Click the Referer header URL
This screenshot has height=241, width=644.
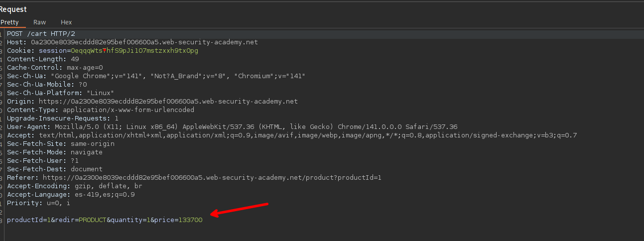pyautogui.click(x=212, y=178)
